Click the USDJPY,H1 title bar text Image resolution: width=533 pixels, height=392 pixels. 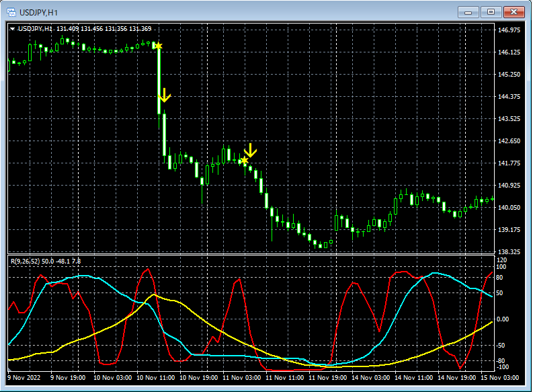click(x=40, y=12)
